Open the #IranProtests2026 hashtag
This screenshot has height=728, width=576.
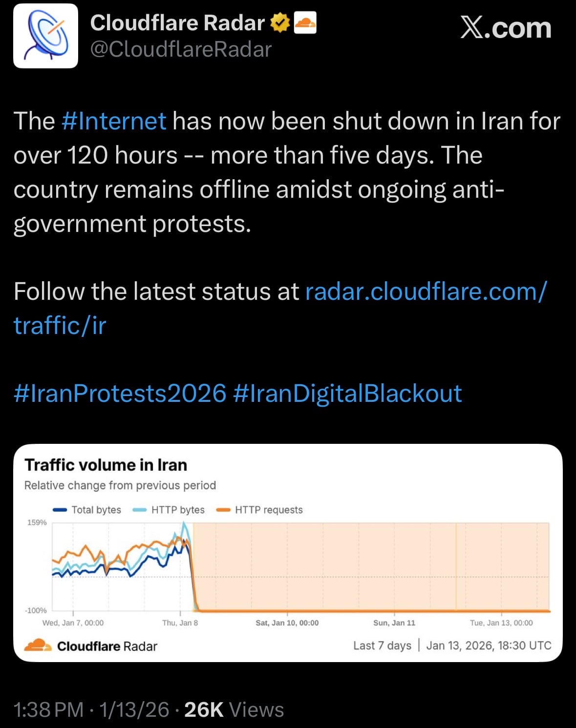(120, 394)
